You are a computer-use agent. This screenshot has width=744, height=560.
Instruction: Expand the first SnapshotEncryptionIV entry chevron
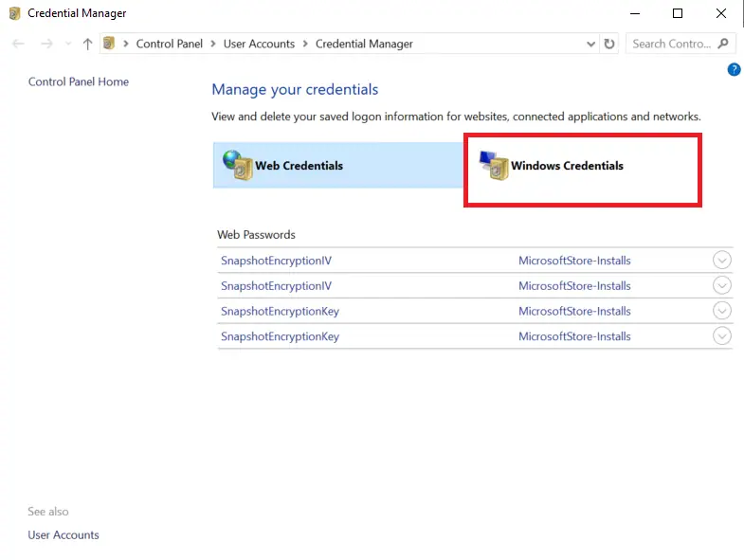tap(721, 261)
